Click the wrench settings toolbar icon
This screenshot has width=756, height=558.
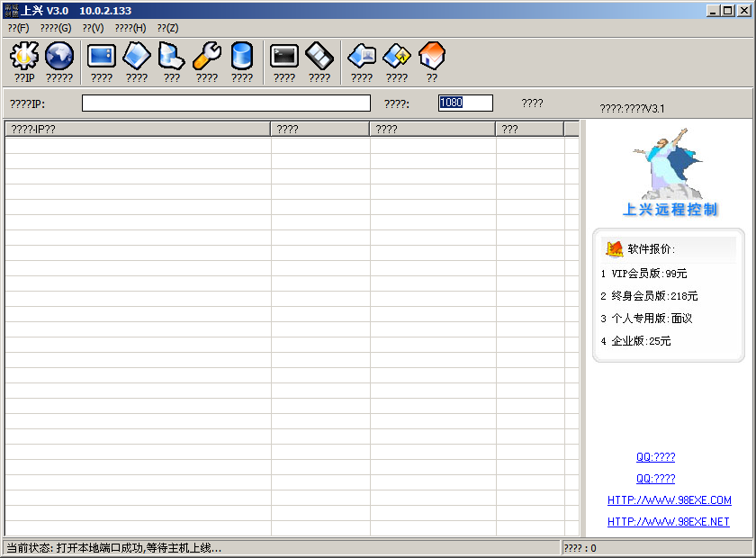(207, 57)
